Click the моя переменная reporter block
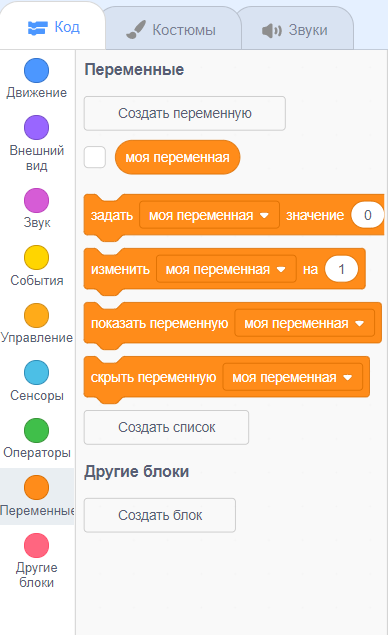The image size is (388, 635). pos(177,157)
